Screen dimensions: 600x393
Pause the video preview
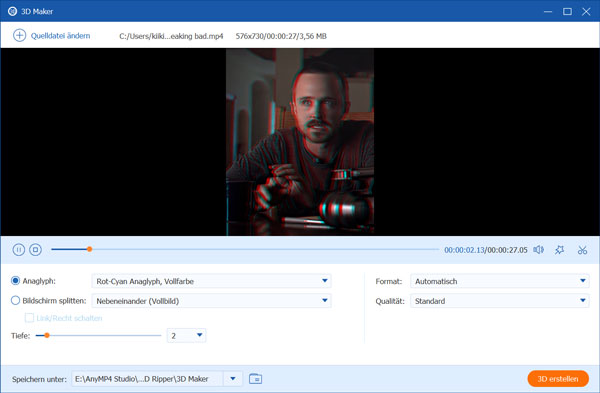(x=19, y=250)
